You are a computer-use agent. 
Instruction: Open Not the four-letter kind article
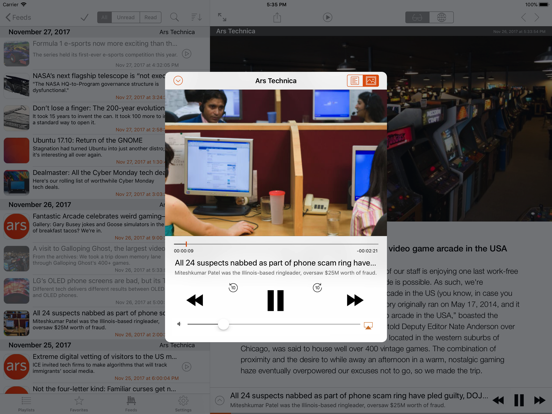(x=105, y=389)
